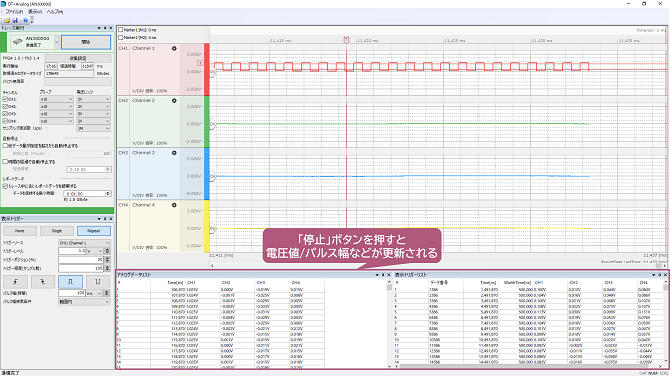
Task: Close the analog data list panel
Action: pos(388,275)
